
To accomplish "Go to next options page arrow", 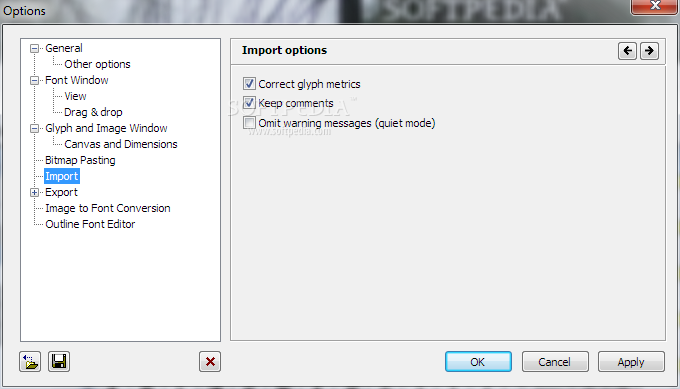I will point(649,51).
